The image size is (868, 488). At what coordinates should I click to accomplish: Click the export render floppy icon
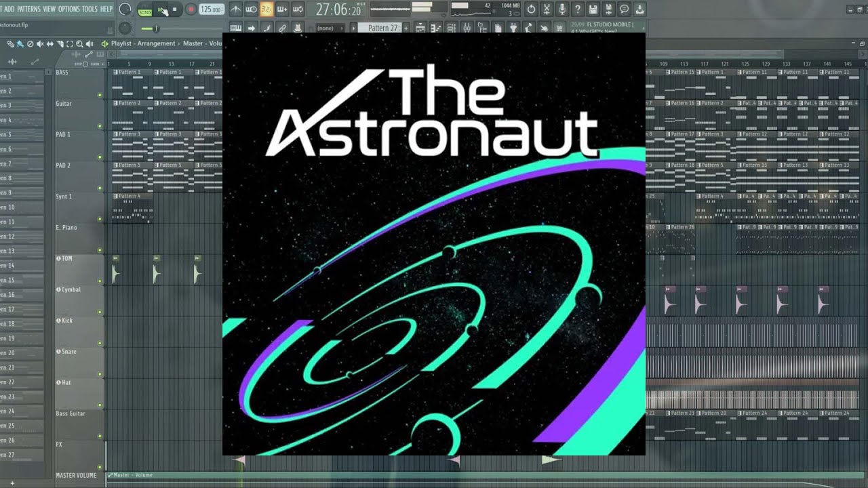coord(608,9)
